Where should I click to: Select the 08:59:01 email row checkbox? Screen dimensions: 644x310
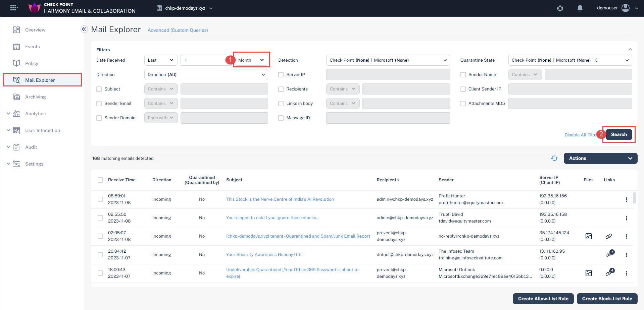click(100, 199)
